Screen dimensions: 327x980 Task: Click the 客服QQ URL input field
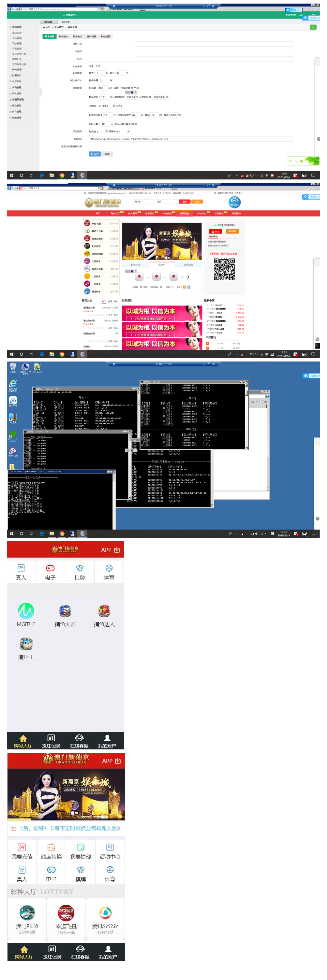(x=190, y=139)
